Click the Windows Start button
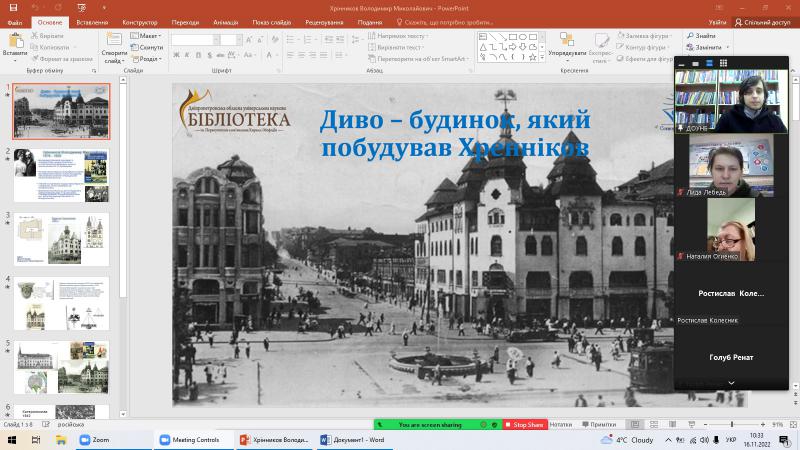The height and width of the screenshot is (450, 800). click(x=11, y=440)
